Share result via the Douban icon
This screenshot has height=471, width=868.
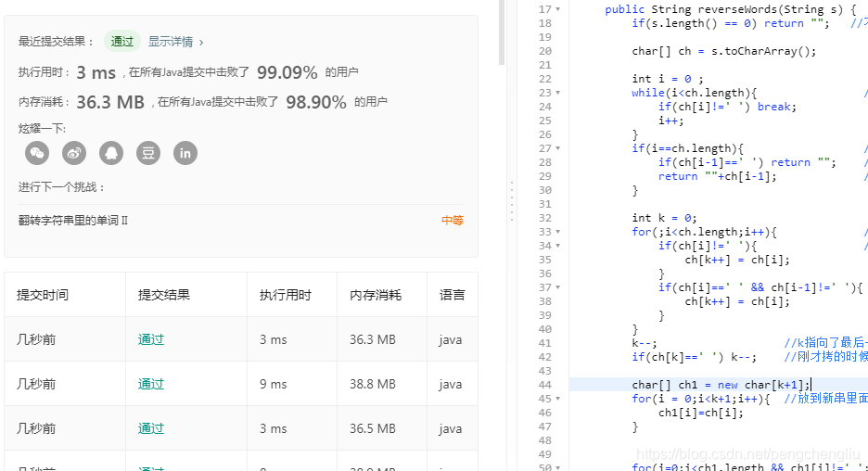pos(148,153)
